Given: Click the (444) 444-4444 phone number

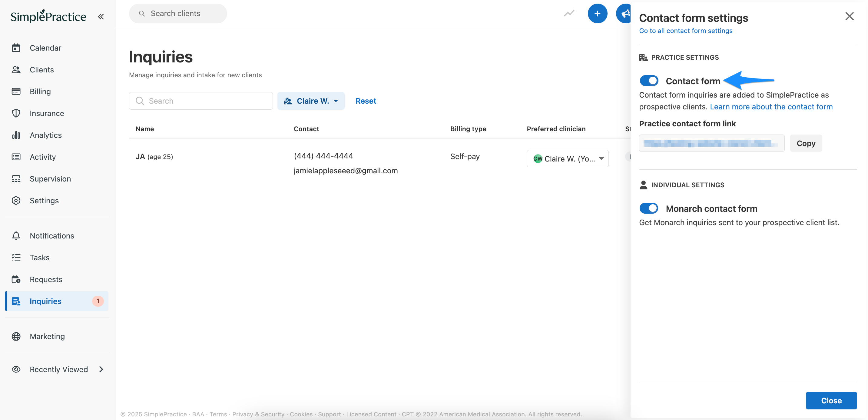Looking at the screenshot, I should coord(323,156).
